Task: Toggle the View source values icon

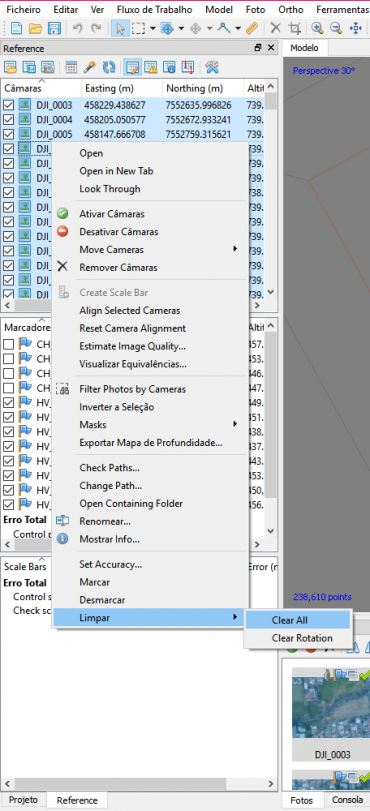Action: click(132, 67)
